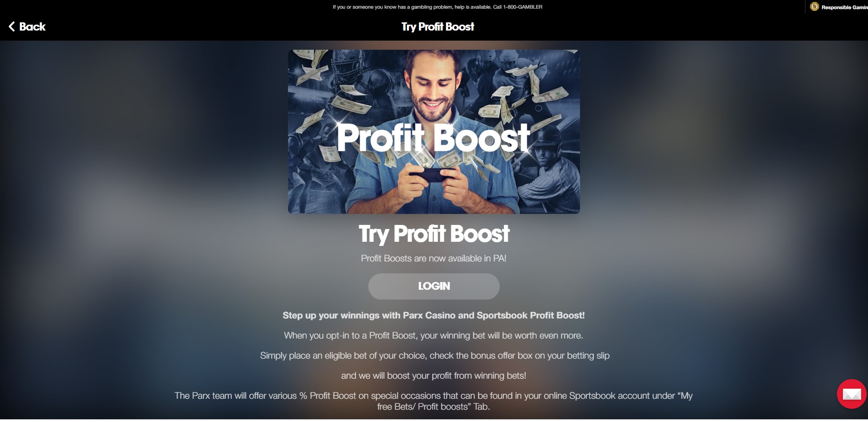Click the 'Profit Boost' overlay text on banner

pyautogui.click(x=434, y=138)
